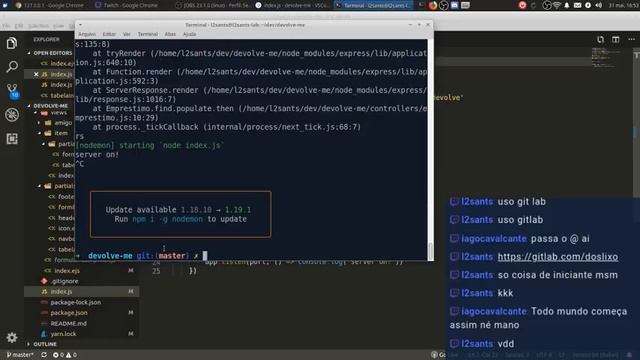
Task: Click the master branch indicator in the status bar
Action: [20, 355]
